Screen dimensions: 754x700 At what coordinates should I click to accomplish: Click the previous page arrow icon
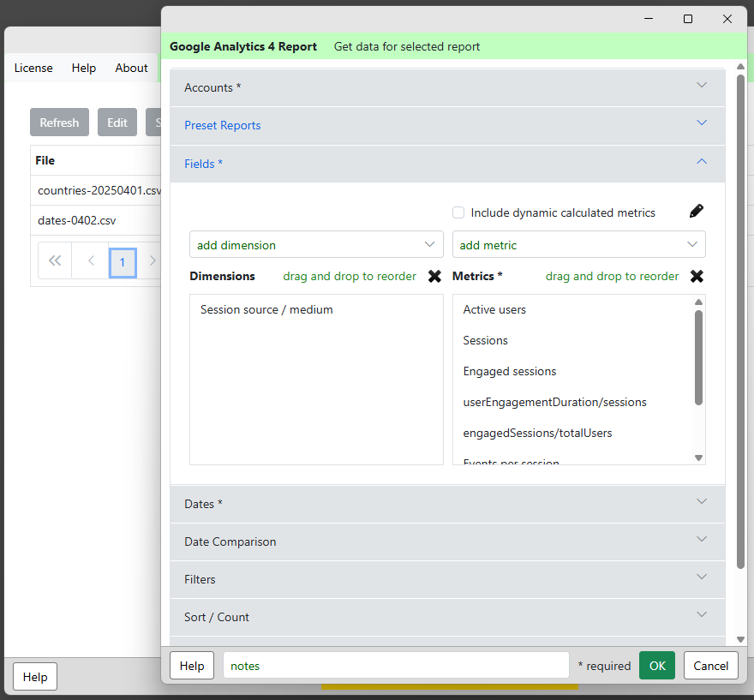tap(92, 261)
